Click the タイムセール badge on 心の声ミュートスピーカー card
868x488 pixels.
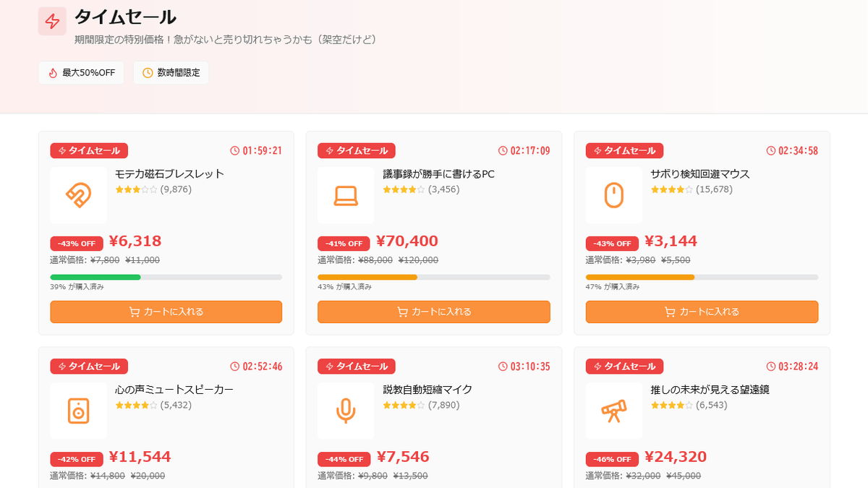pos(89,367)
